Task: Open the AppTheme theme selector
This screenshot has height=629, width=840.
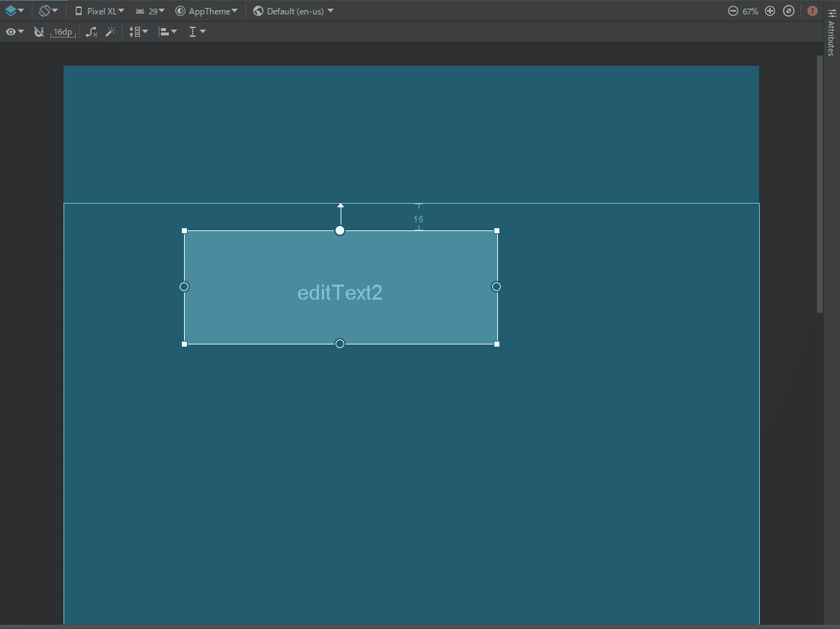Action: pyautogui.click(x=207, y=11)
